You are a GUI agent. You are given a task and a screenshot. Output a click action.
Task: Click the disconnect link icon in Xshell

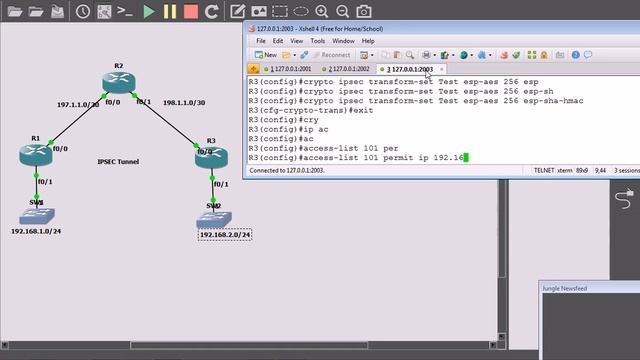(x=304, y=55)
